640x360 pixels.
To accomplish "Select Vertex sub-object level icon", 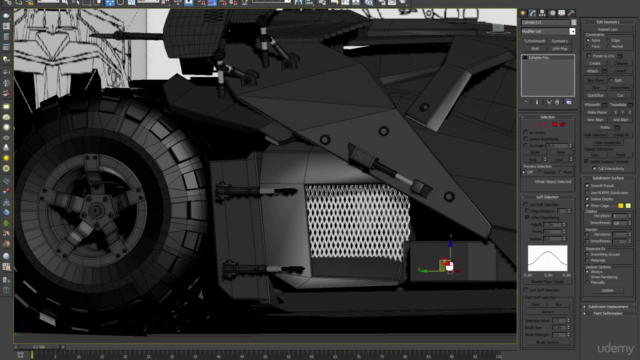I will [530, 124].
